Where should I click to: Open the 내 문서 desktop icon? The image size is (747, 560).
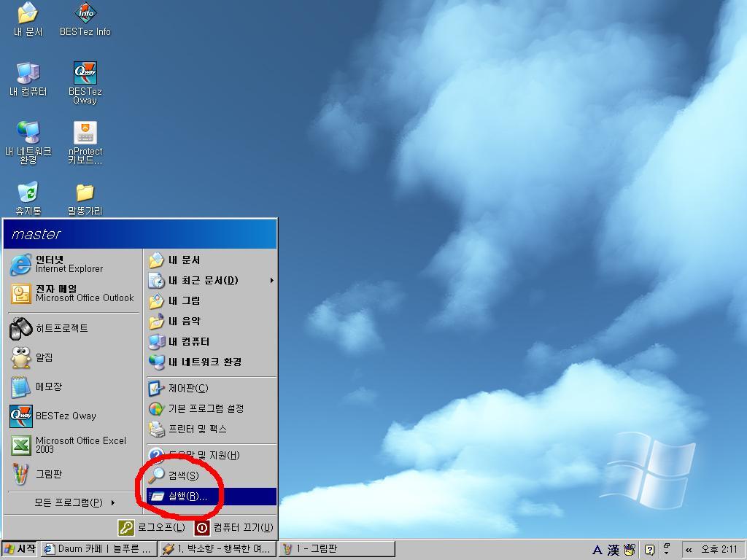click(28, 19)
